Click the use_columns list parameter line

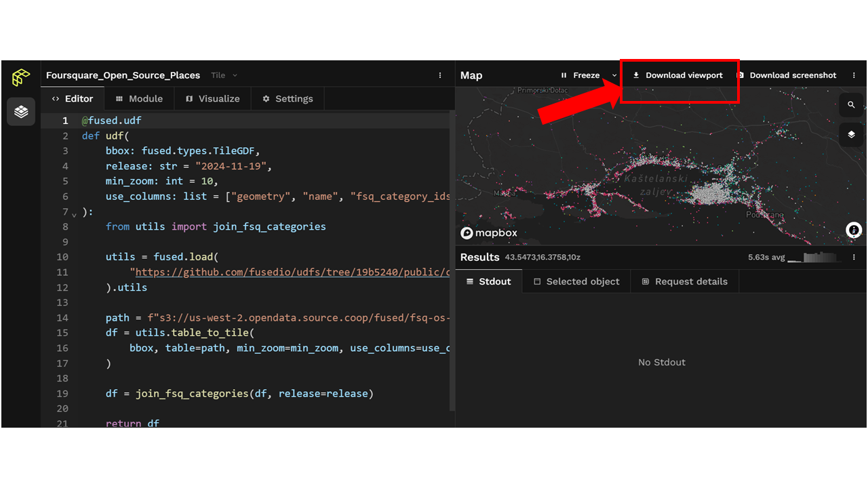[x=277, y=197]
